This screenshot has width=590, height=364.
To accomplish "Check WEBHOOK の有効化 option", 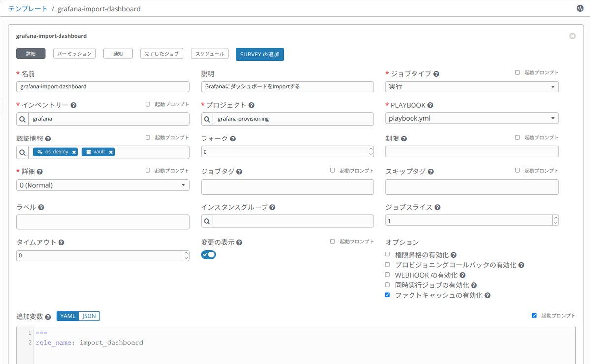I will tap(387, 275).
